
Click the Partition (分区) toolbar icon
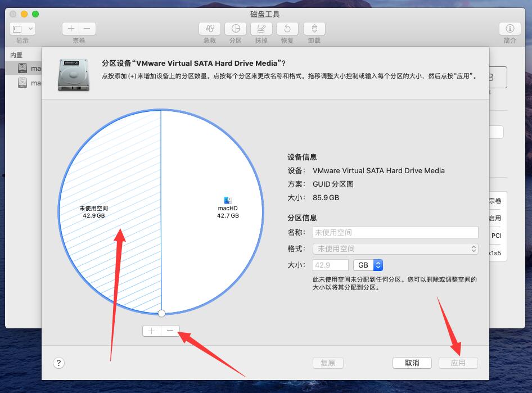click(x=236, y=29)
